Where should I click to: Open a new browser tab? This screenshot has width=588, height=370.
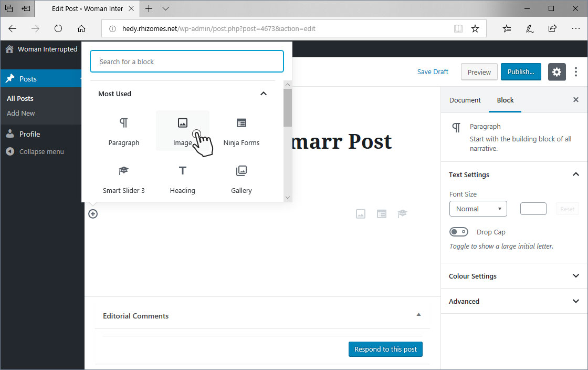(149, 8)
